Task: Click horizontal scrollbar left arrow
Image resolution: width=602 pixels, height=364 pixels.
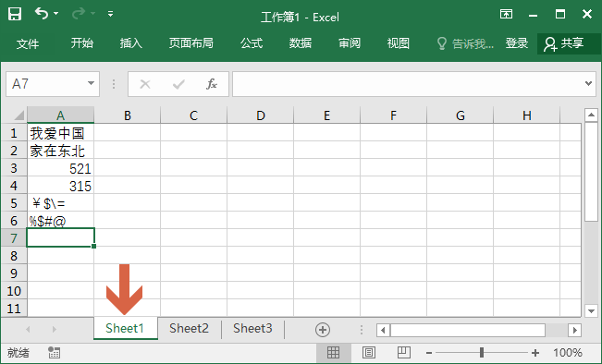Action: click(x=383, y=330)
